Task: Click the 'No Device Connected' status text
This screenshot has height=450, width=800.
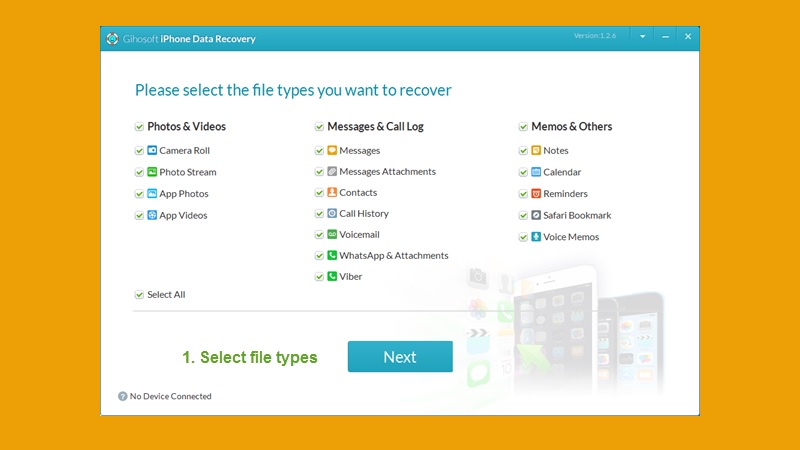Action: 170,396
